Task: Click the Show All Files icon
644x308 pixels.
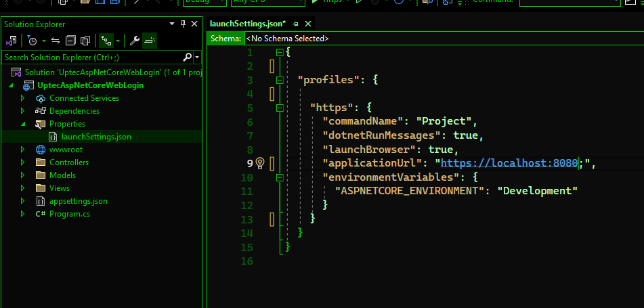Action: 85,41
